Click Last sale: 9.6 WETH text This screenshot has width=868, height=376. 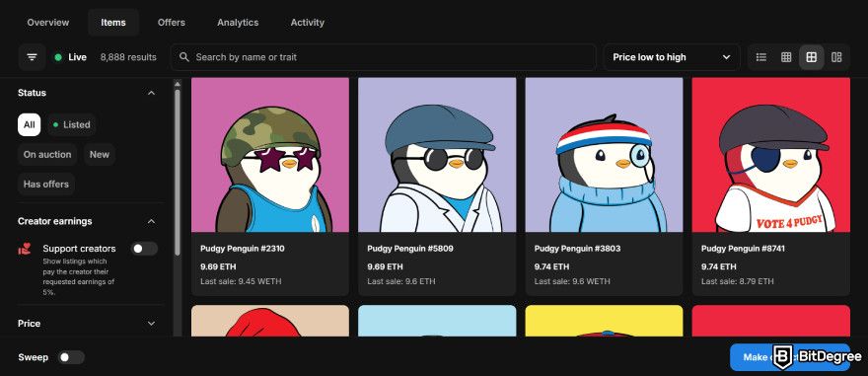[572, 281]
